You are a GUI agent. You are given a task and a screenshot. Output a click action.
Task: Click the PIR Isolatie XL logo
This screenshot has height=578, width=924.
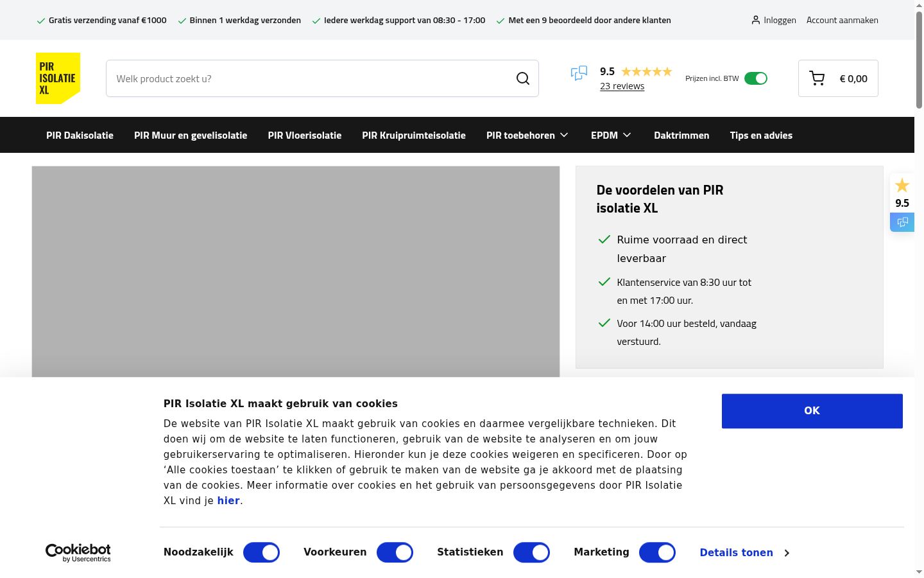pyautogui.click(x=58, y=78)
